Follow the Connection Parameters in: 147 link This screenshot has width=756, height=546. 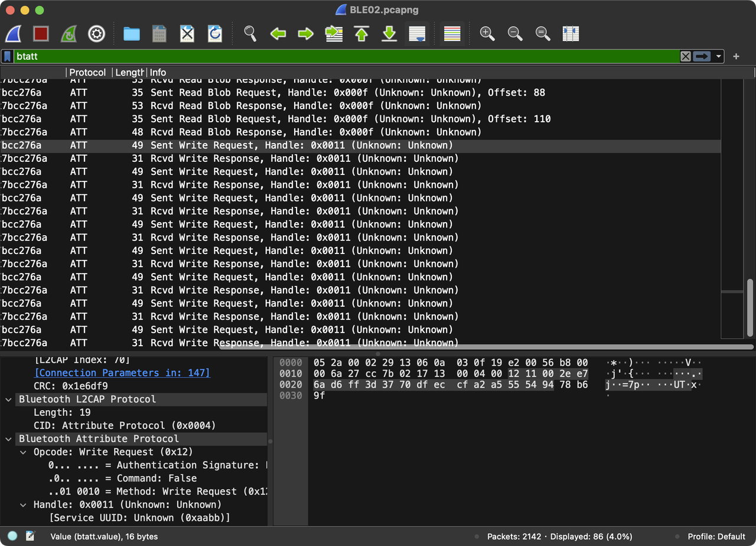[x=122, y=373]
